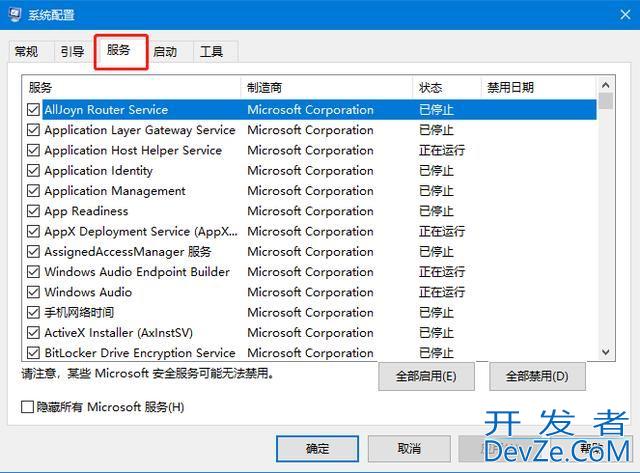This screenshot has height=473, width=640.
Task: Sort by 服务 column header
Action: point(131,87)
